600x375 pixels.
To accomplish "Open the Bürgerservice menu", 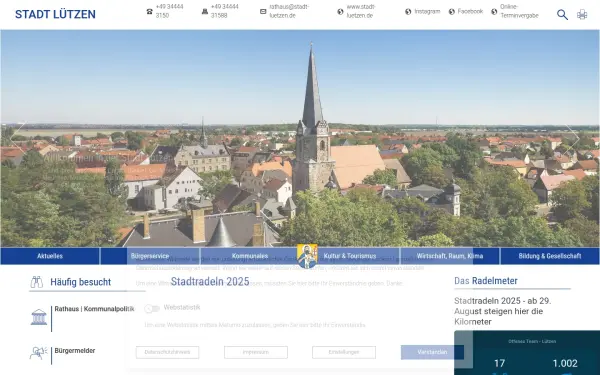I will [x=150, y=256].
